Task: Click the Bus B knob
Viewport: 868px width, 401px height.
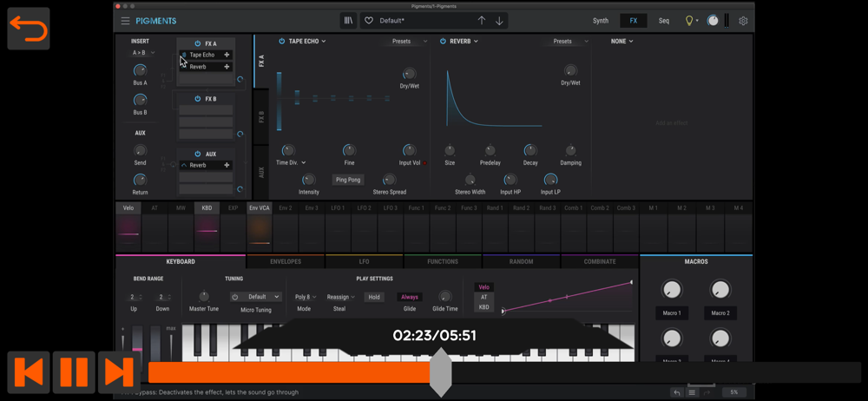Action: pyautogui.click(x=140, y=101)
